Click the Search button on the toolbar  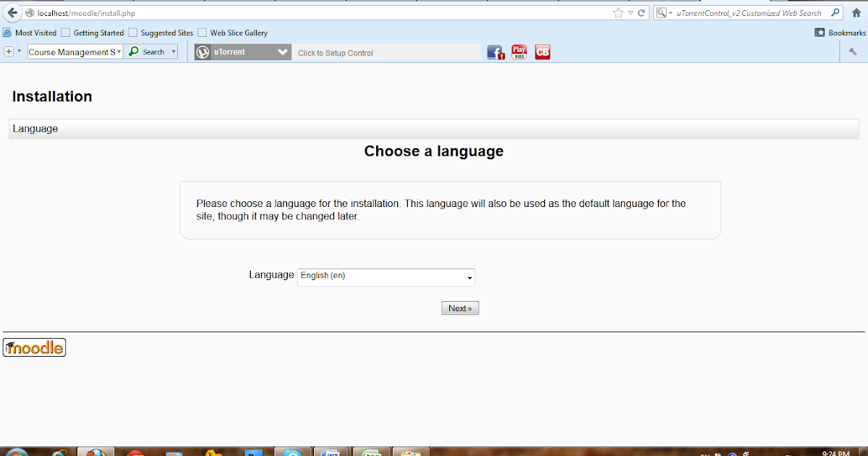(150, 51)
